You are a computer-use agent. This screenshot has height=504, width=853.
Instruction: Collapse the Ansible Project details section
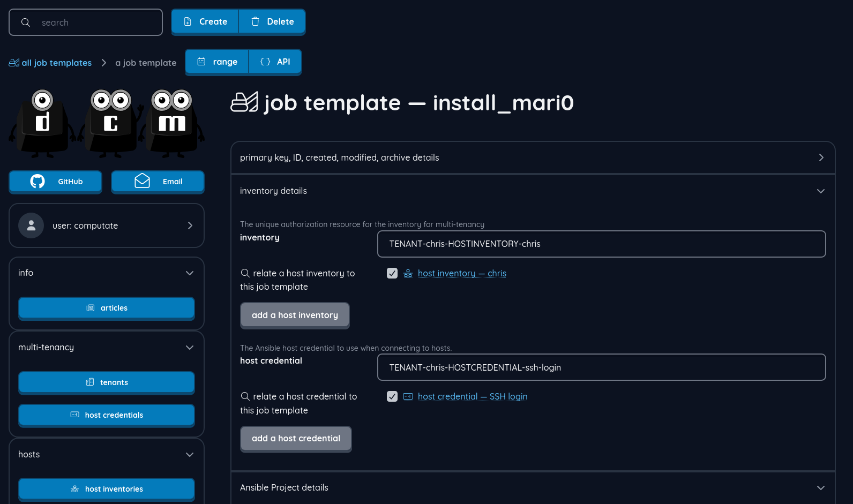pyautogui.click(x=533, y=488)
